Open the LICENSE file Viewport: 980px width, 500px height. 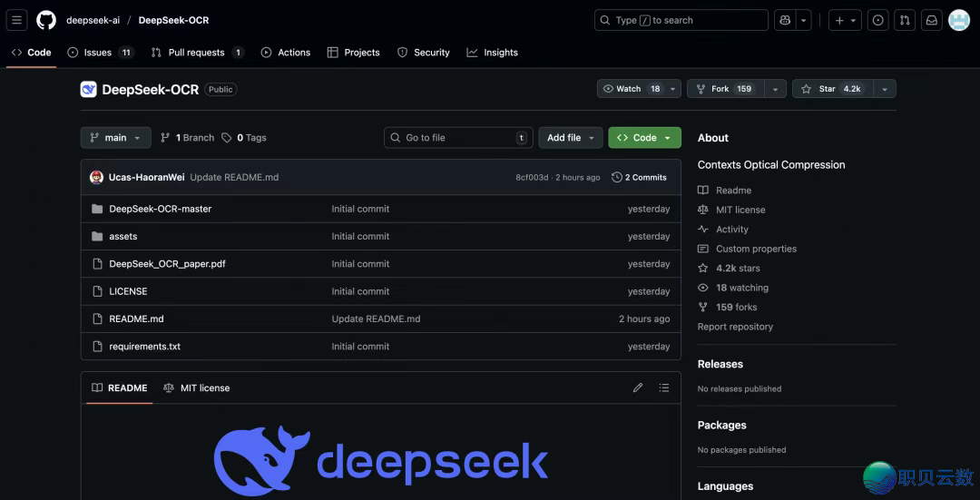point(128,291)
